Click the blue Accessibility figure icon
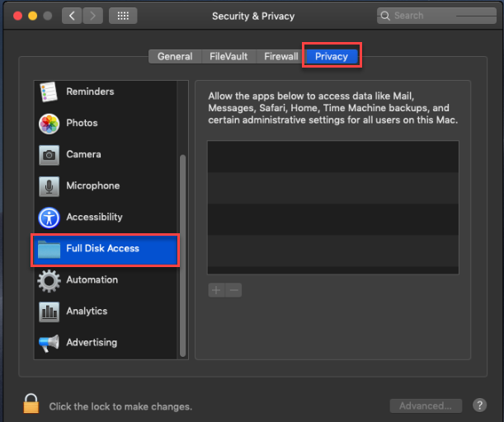 tap(49, 218)
